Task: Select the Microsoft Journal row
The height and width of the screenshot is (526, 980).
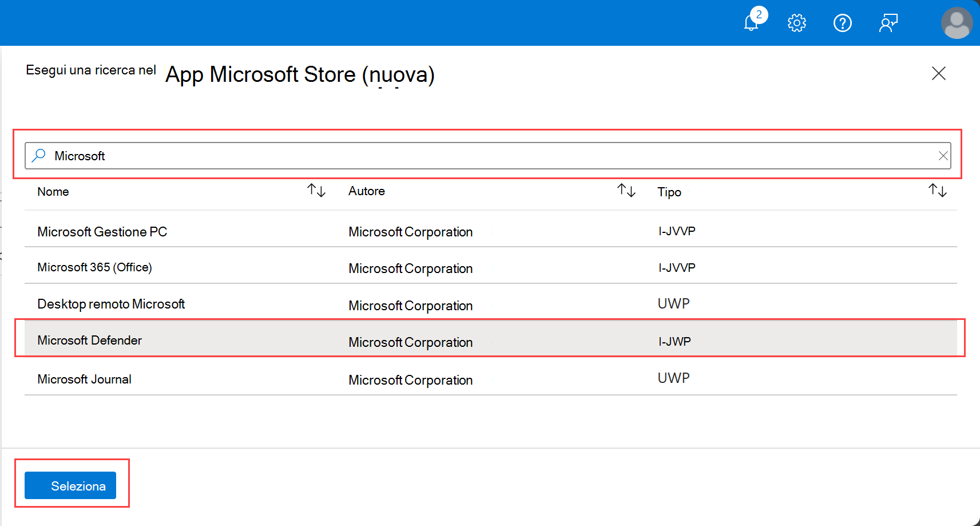Action: coord(491,377)
